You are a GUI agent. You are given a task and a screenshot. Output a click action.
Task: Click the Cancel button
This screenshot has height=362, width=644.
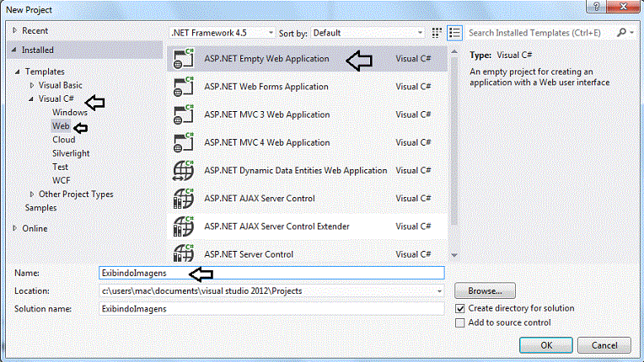pyautogui.click(x=604, y=345)
